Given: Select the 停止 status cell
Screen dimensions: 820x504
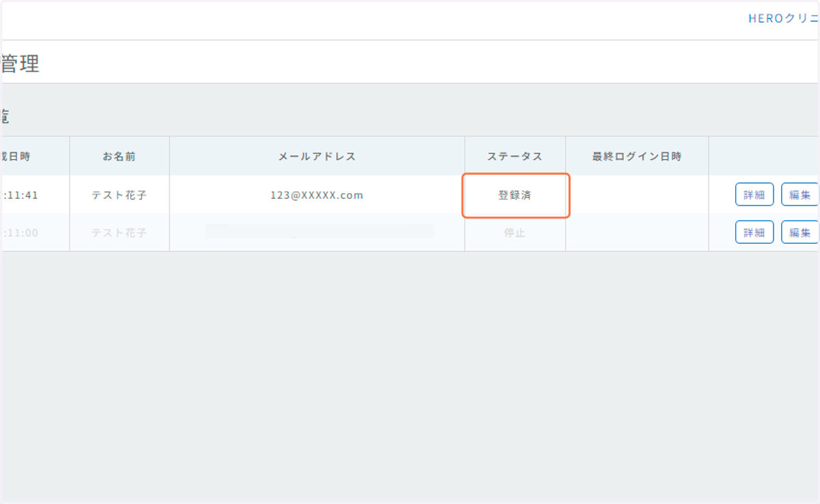Looking at the screenshot, I should point(515,233).
